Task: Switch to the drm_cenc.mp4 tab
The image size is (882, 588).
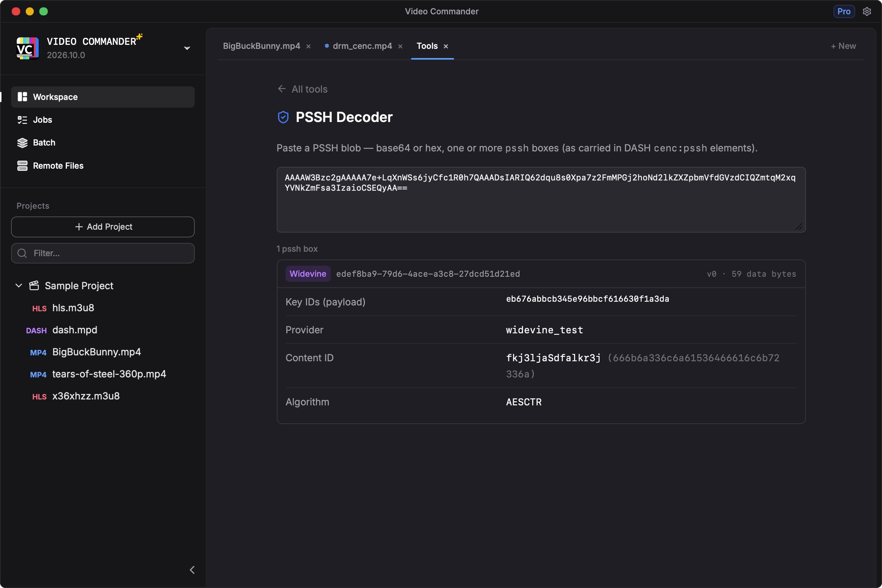Action: [362, 46]
